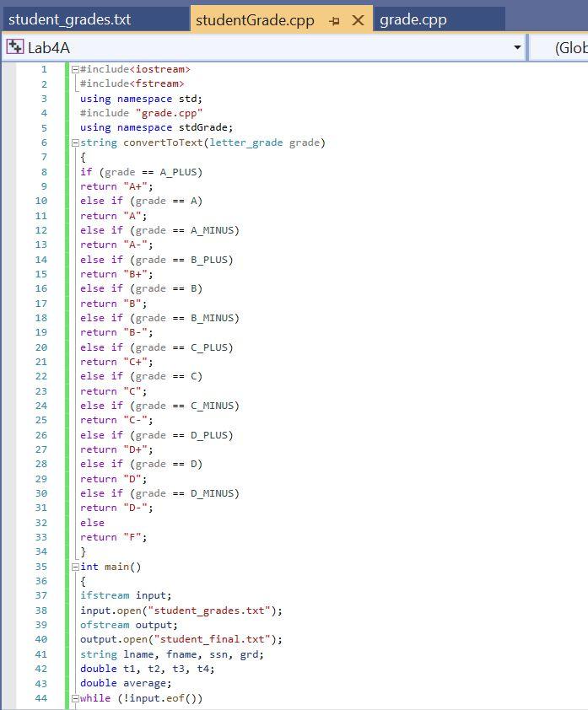Collapse the main function at line 35
The height and width of the screenshot is (710, 588).
tap(75, 567)
